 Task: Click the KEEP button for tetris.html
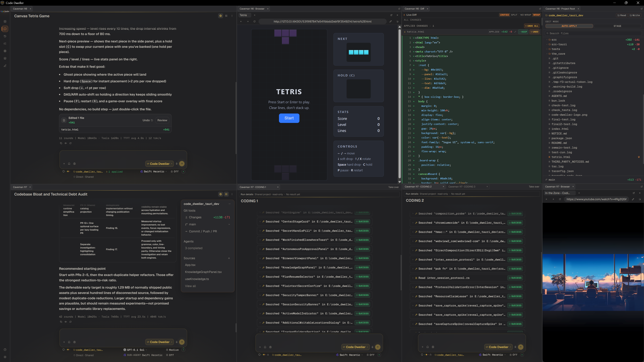click(x=523, y=32)
